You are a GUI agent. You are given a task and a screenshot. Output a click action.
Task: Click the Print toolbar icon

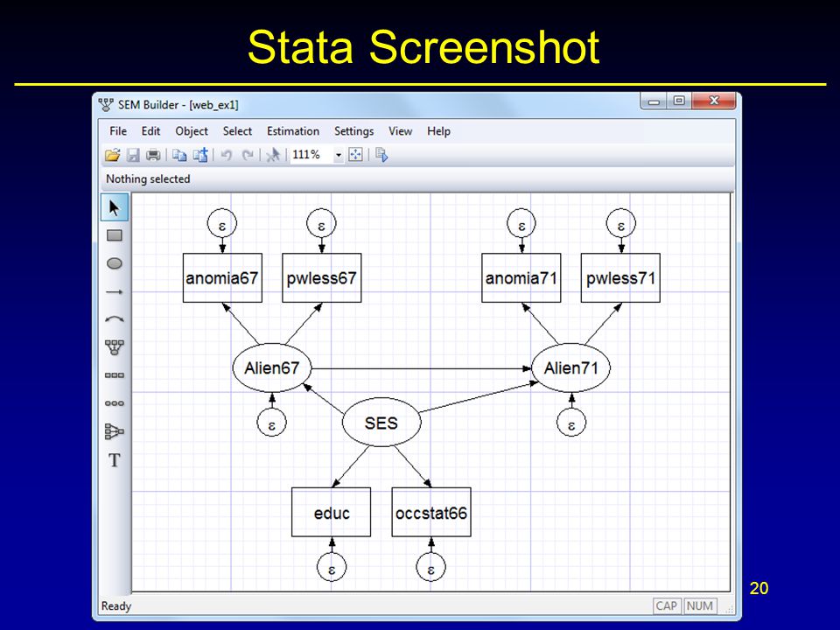(153, 156)
